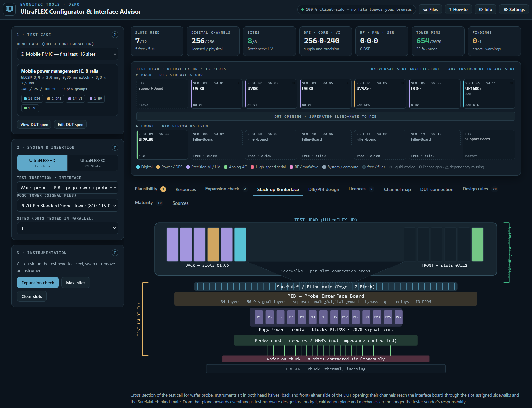Click pogo tower contact block P27
This screenshot has width=532, height=408.
[398, 317]
